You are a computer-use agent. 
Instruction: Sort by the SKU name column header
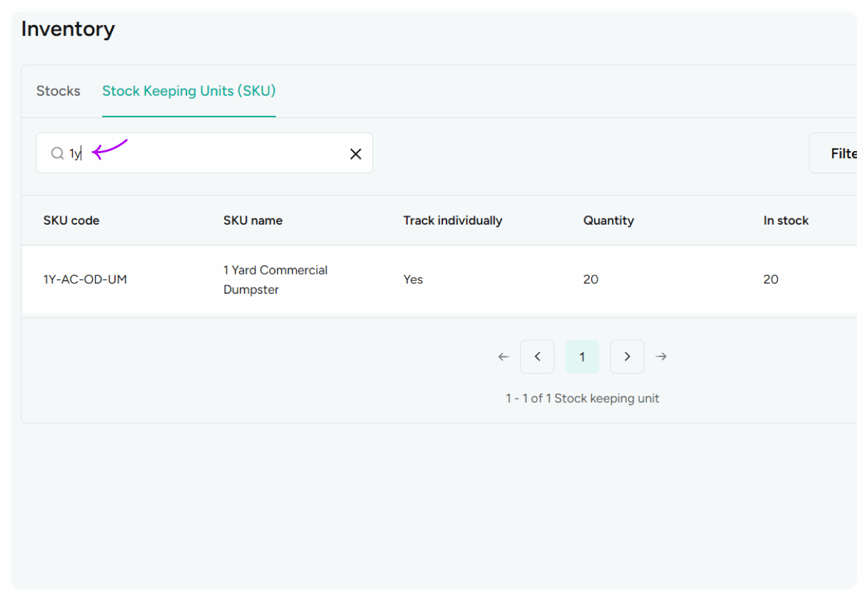[252, 220]
